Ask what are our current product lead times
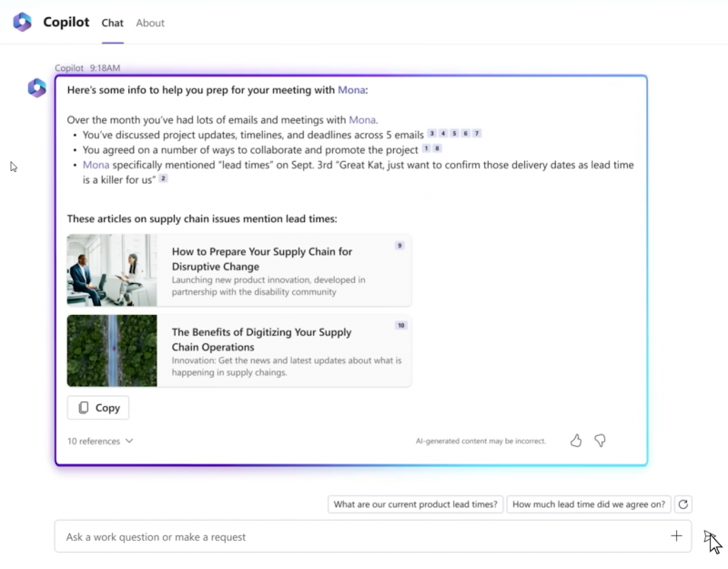728x569 pixels. [415, 503]
